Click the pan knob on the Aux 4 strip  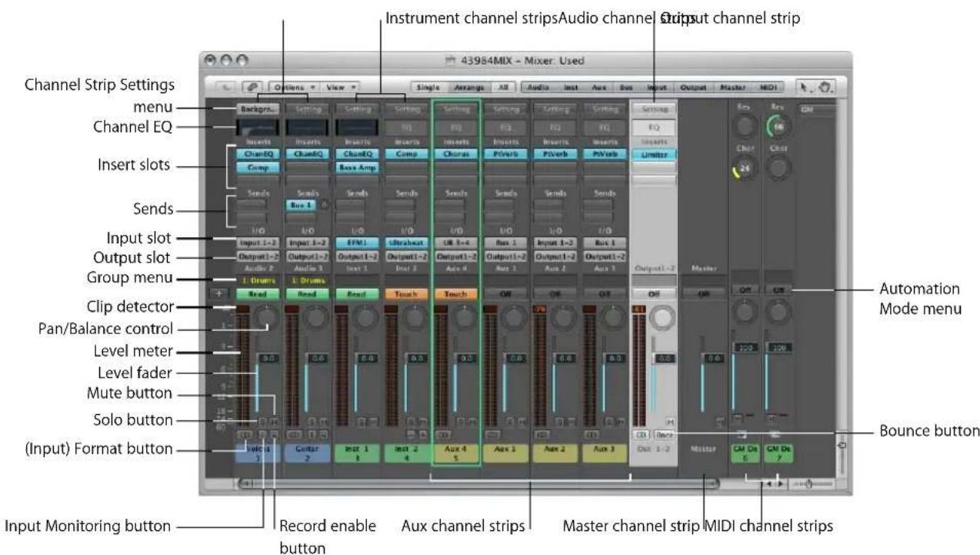[x=464, y=318]
